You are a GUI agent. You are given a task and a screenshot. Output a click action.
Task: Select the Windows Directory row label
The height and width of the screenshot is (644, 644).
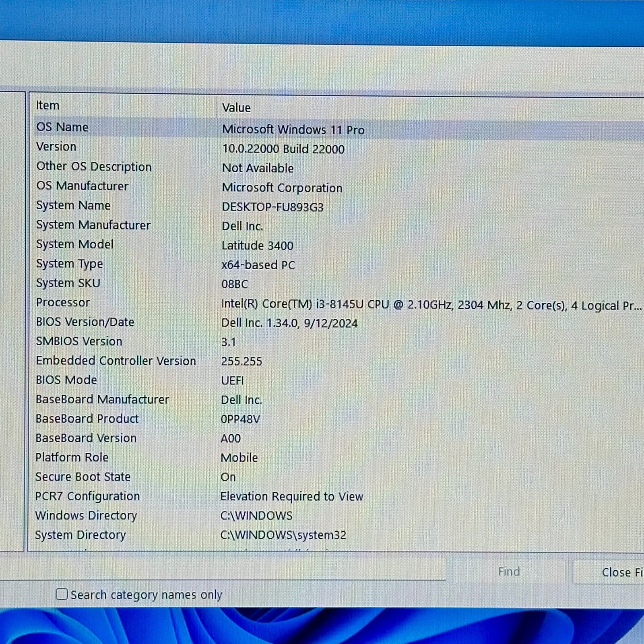(x=86, y=516)
